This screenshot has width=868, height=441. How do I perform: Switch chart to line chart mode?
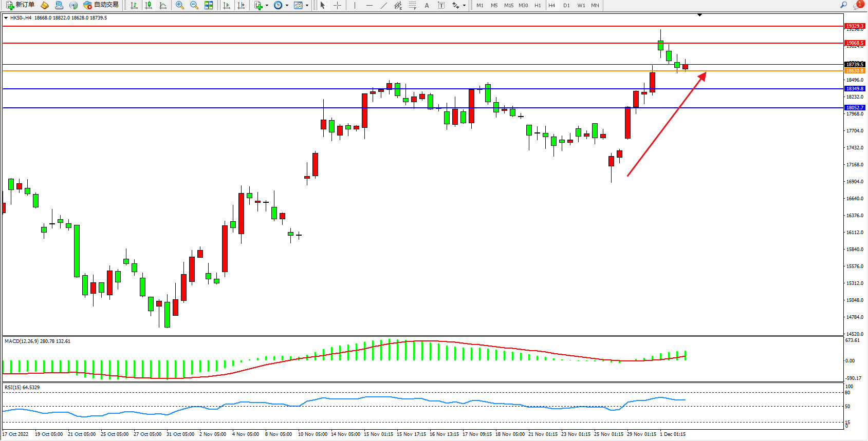click(x=163, y=5)
